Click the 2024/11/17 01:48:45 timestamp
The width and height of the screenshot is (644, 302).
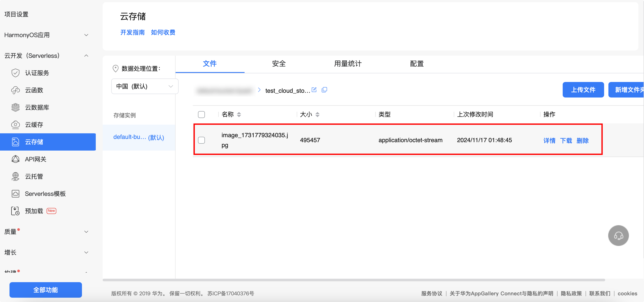tap(484, 140)
